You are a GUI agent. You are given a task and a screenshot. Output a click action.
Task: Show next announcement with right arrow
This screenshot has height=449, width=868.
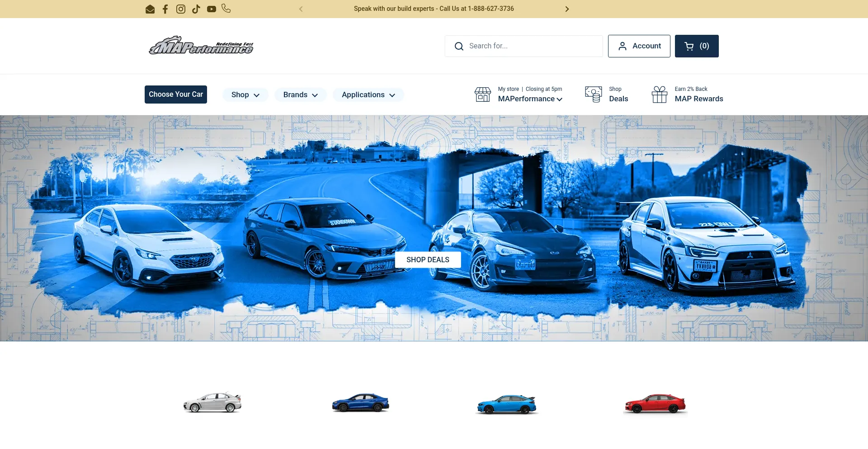tap(567, 9)
